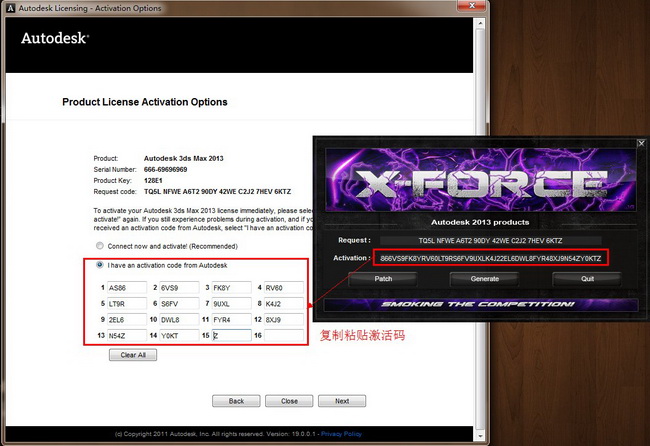Click activation code field 14 containing Y0KT

179,335
